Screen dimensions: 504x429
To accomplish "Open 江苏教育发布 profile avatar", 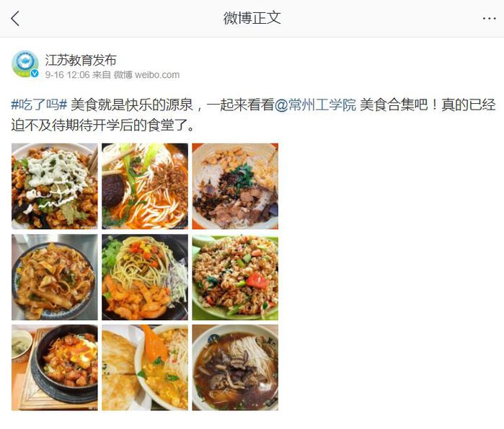I will tap(25, 64).
